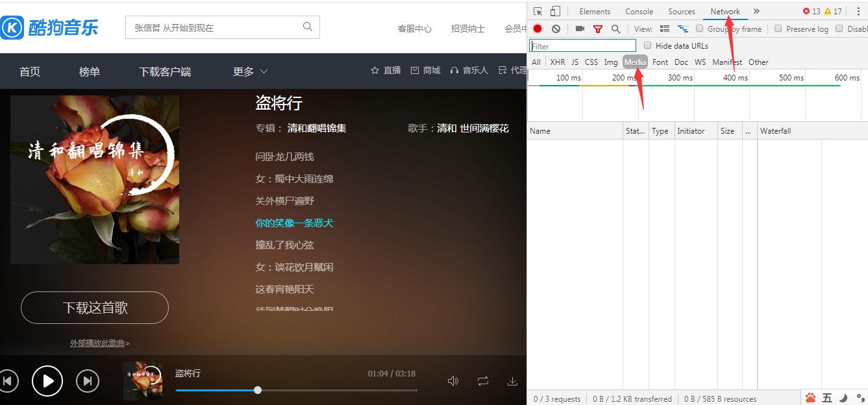Open DevTools customize menu via three dots
868x405 pixels.
[x=860, y=11]
